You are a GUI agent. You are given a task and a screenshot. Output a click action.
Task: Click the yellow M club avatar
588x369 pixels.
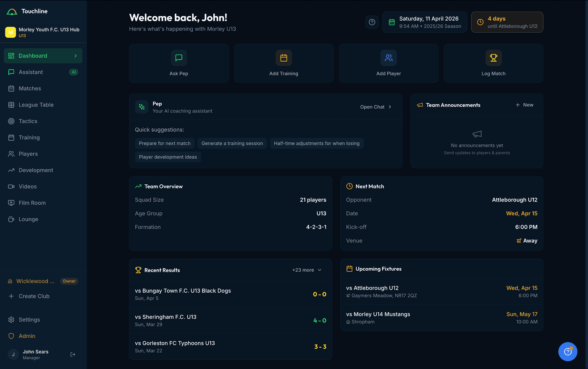[x=10, y=32]
